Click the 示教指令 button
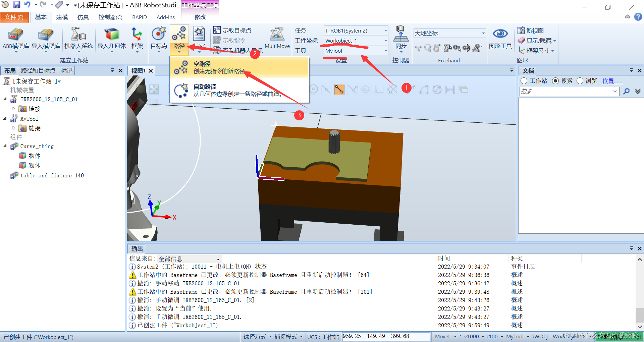Viewport: 644px width, 342px height. pos(229,41)
